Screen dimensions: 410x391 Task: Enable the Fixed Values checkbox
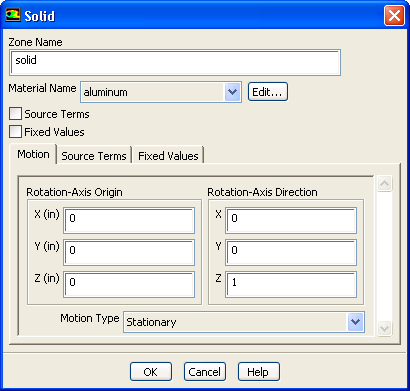[x=15, y=132]
